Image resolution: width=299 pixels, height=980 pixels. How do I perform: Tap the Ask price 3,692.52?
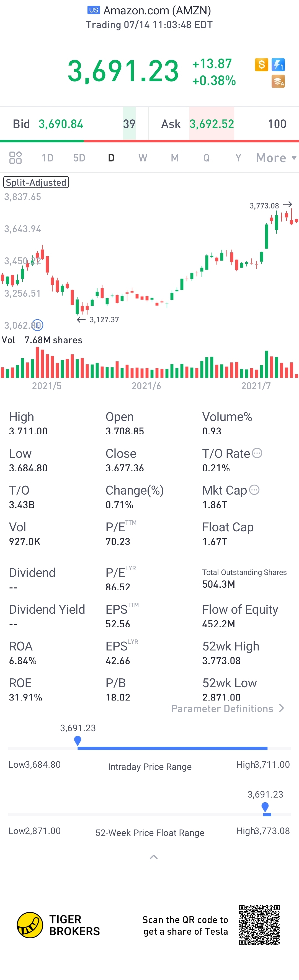point(212,124)
